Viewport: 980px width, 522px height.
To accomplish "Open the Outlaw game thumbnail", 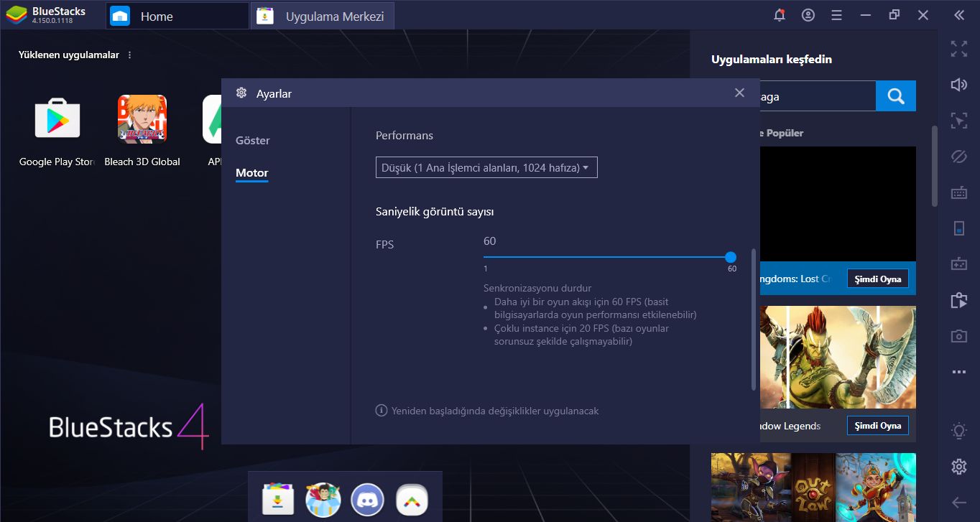I will click(813, 488).
